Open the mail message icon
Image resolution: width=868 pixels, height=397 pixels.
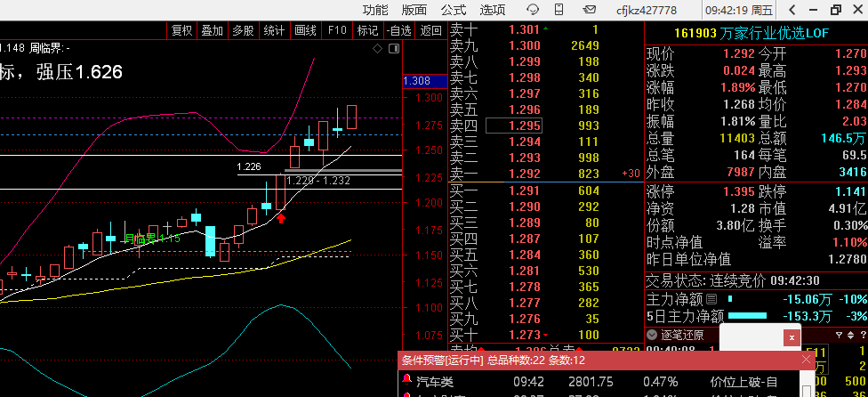coord(590,10)
